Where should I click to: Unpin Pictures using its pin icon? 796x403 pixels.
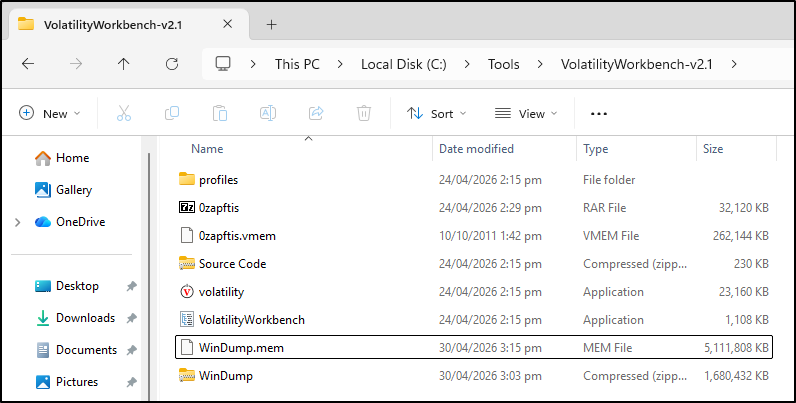(131, 382)
